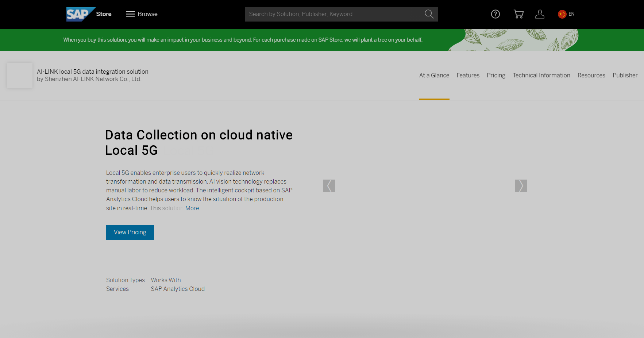644x338 pixels.
Task: Select the Pricing tab
Action: [496, 76]
